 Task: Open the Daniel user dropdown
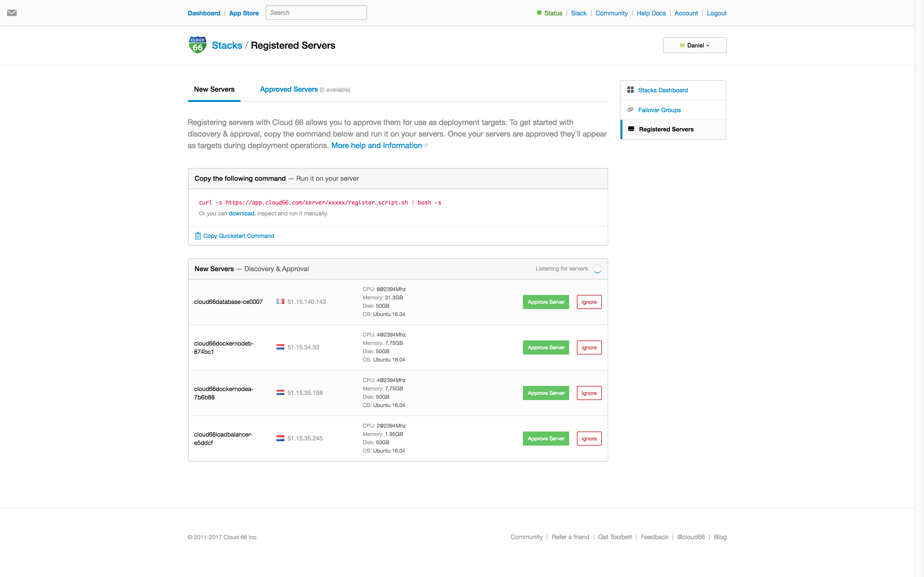coord(695,45)
